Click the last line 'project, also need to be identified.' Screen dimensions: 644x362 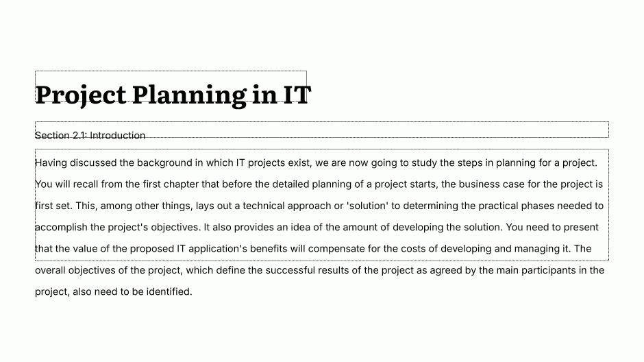(113, 292)
